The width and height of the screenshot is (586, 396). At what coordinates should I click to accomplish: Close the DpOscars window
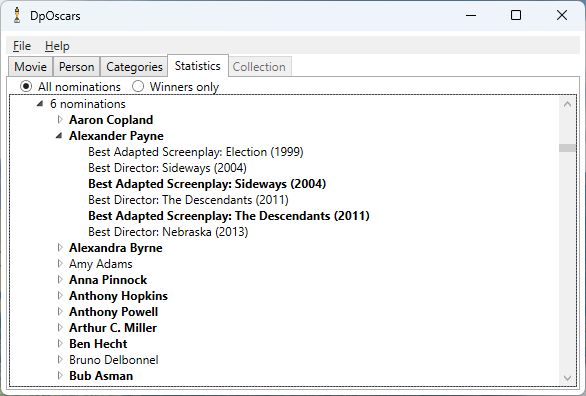pyautogui.click(x=562, y=16)
